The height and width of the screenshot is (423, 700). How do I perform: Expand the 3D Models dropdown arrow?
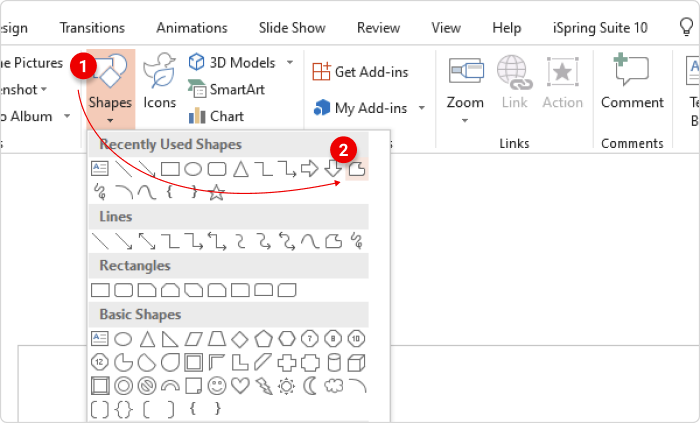tap(290, 62)
